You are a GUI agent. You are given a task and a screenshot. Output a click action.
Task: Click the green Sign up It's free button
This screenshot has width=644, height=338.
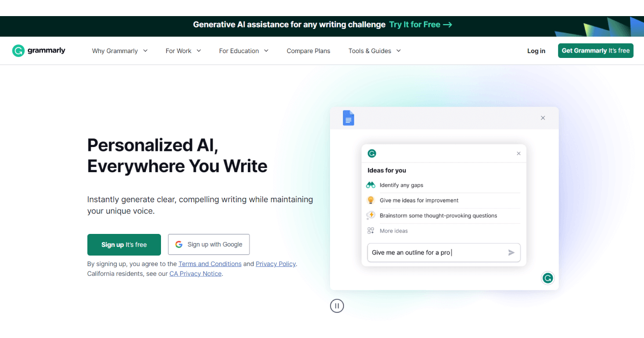pos(124,245)
